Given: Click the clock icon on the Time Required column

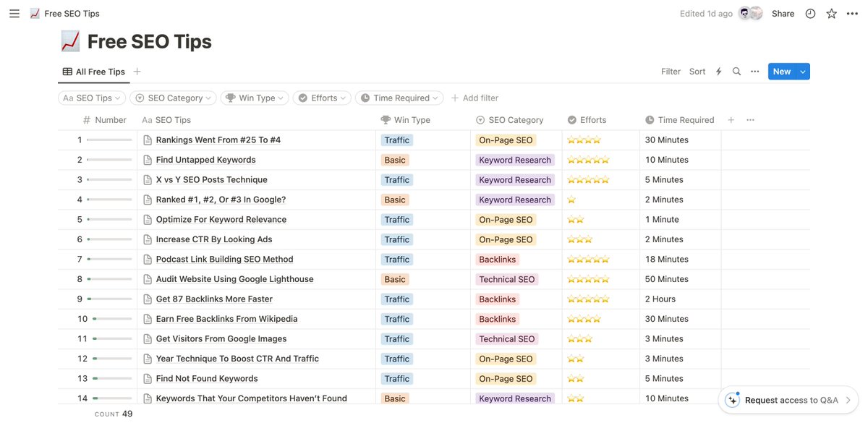Looking at the screenshot, I should [x=652, y=119].
